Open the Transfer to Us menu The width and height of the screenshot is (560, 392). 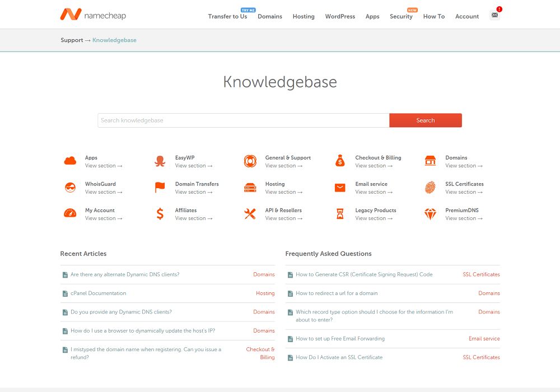pos(227,16)
